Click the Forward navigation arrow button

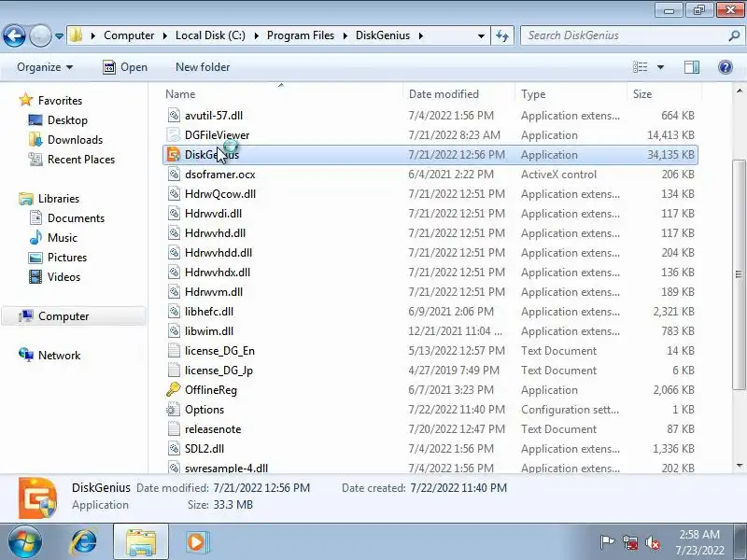[40, 35]
